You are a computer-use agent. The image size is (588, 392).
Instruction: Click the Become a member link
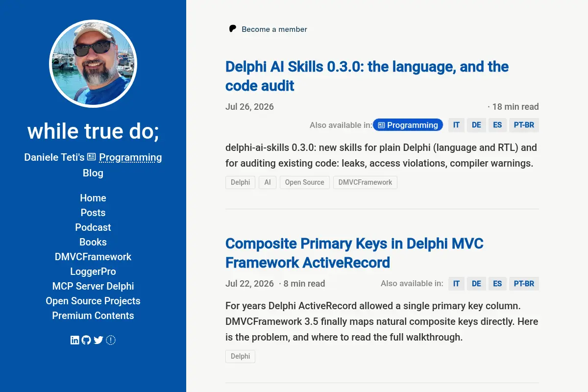274,29
